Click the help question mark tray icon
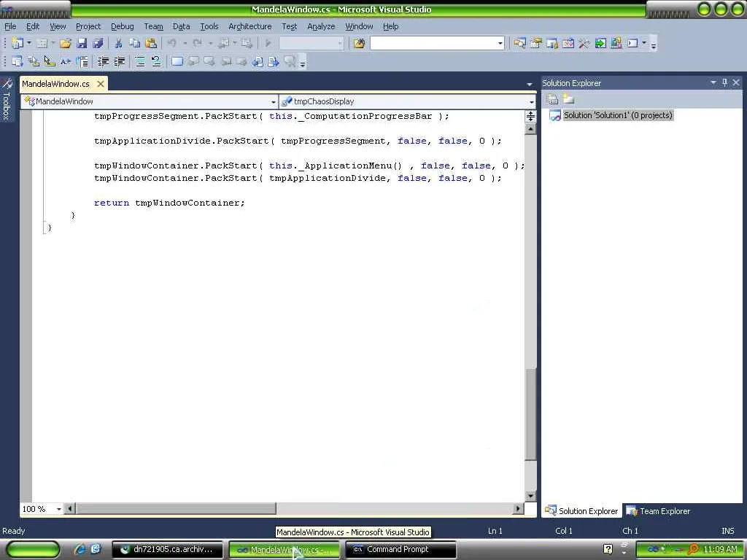The height and width of the screenshot is (560, 747). pos(608,549)
